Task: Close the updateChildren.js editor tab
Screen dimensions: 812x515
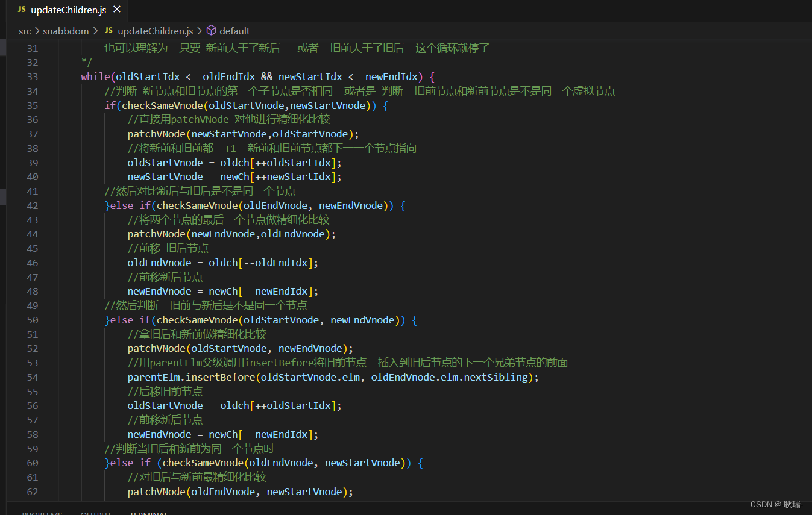Action: pos(117,10)
